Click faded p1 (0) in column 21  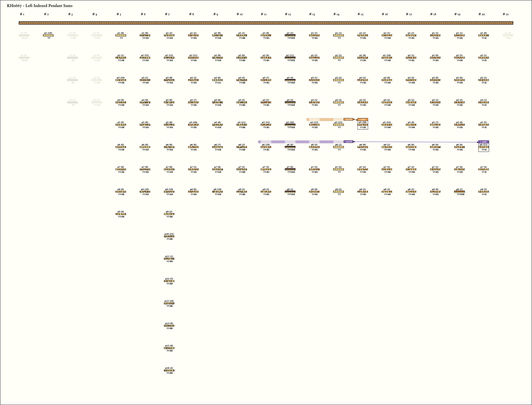507,33
